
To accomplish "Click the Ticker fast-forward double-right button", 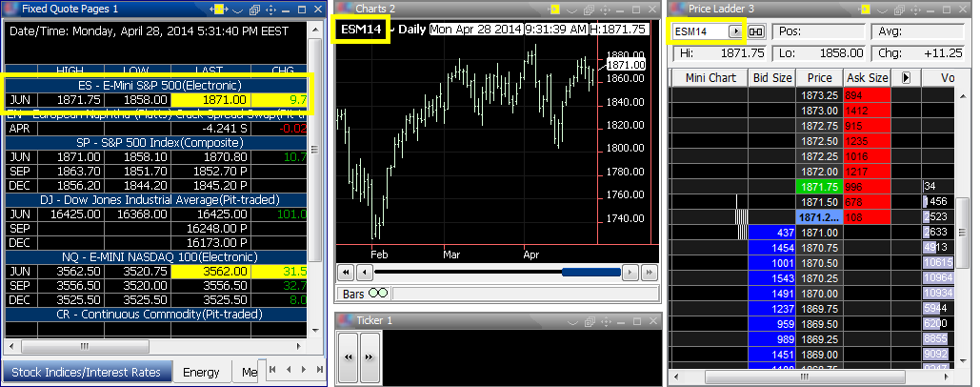I will click(370, 357).
